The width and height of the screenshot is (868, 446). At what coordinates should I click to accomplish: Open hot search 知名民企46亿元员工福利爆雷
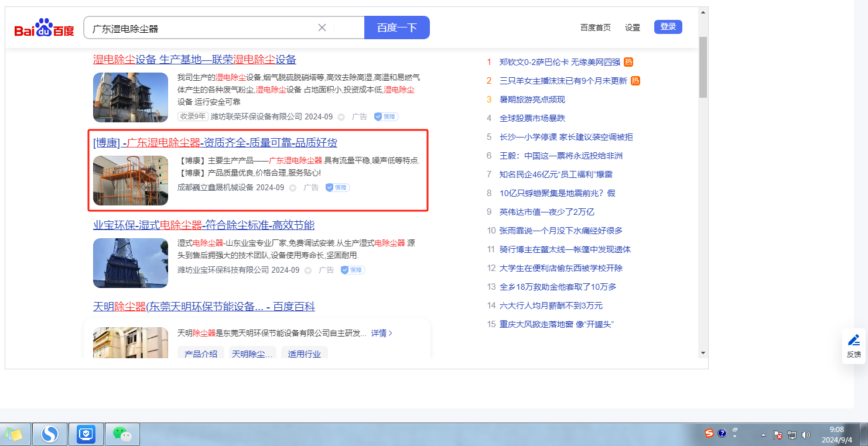[556, 174]
